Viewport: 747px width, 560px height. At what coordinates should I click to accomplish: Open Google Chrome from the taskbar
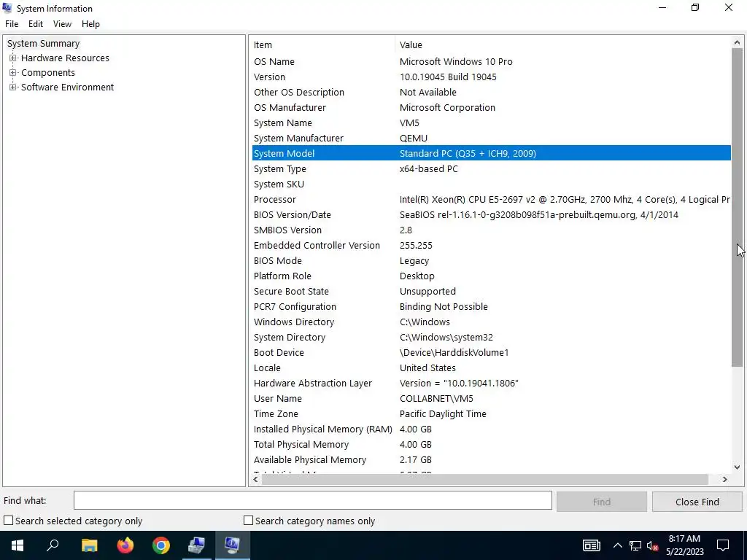pyautogui.click(x=161, y=545)
